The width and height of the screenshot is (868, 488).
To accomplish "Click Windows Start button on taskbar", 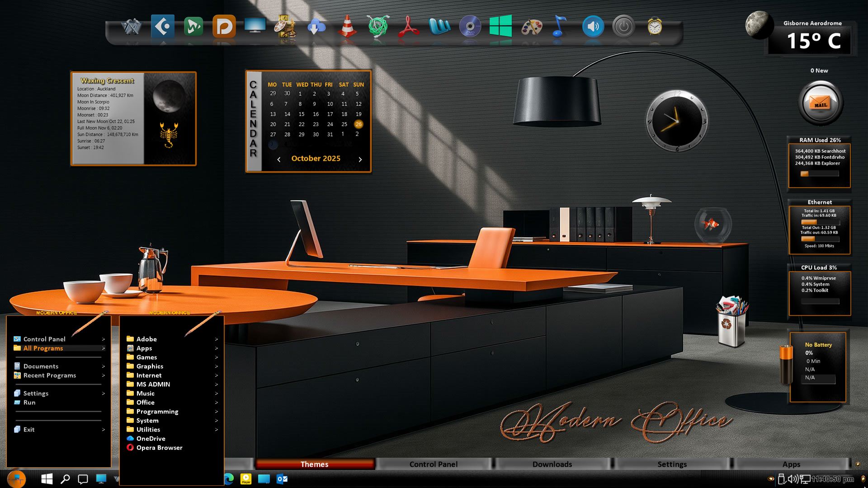I will coord(47,479).
